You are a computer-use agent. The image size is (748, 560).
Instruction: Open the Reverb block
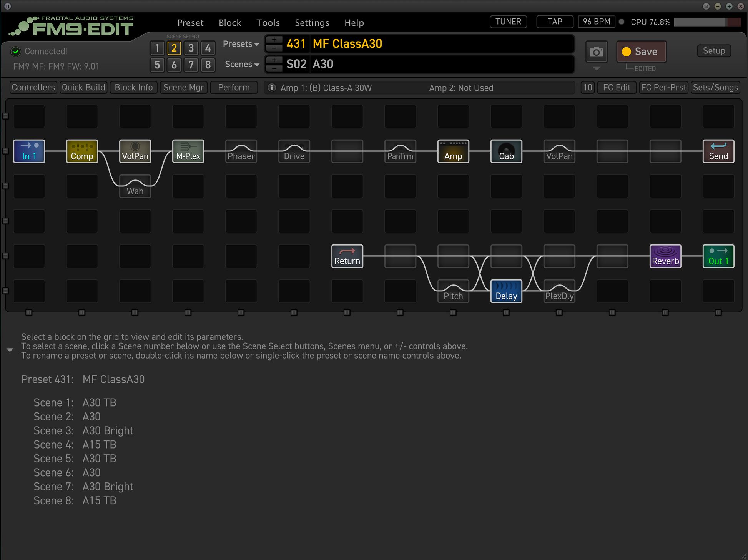(x=665, y=256)
